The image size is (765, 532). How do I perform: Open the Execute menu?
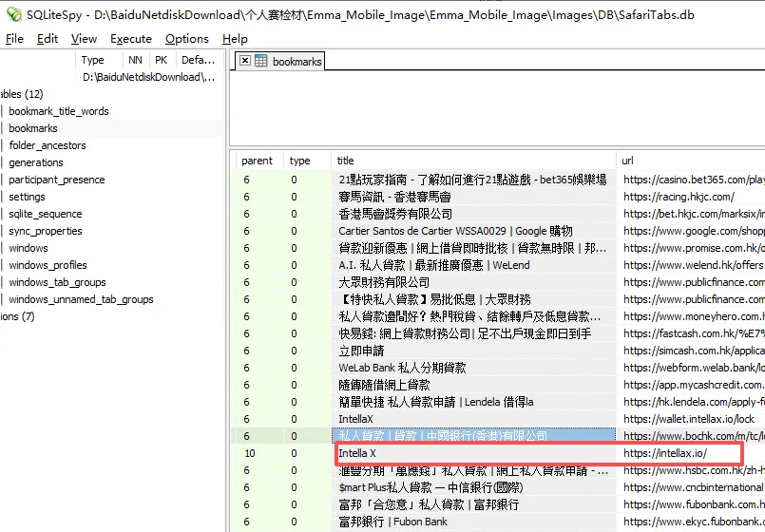(131, 39)
